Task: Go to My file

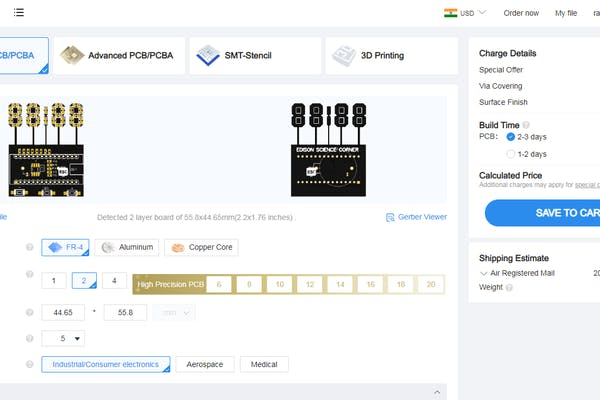Action: click(566, 13)
